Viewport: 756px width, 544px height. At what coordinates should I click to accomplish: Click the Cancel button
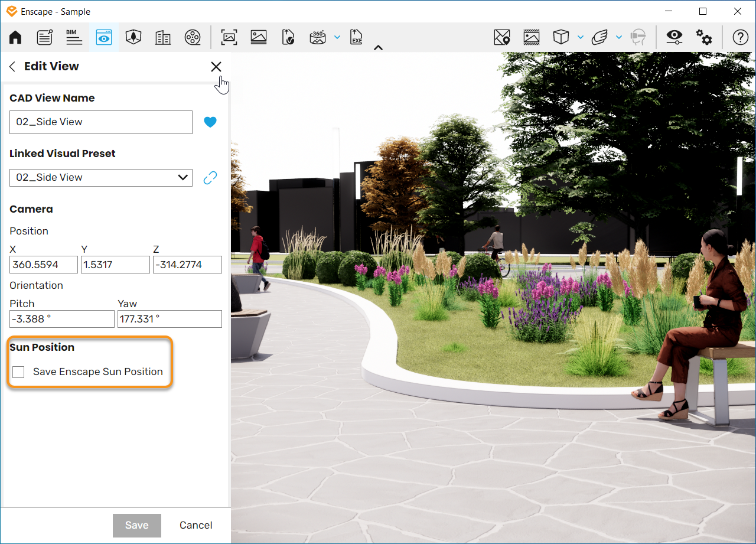click(196, 525)
